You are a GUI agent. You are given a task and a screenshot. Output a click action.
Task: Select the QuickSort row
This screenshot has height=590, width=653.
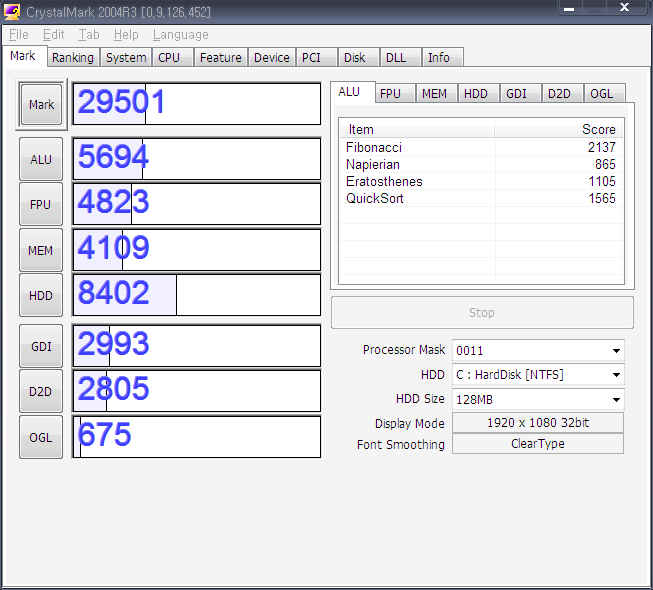pos(481,198)
